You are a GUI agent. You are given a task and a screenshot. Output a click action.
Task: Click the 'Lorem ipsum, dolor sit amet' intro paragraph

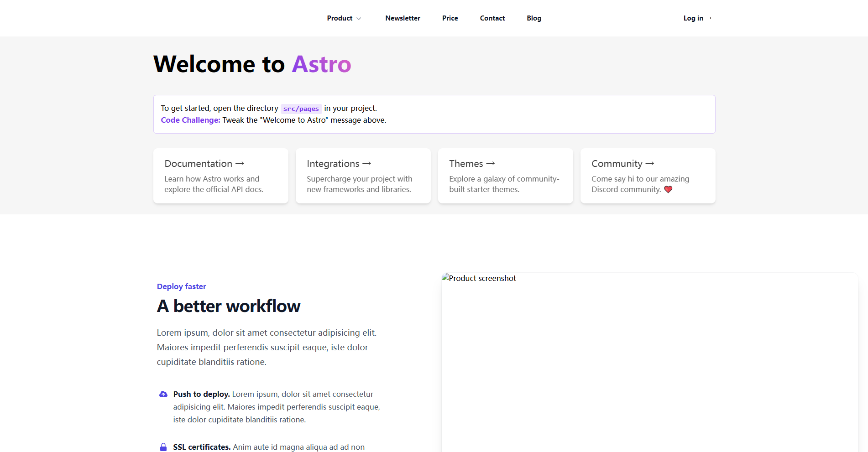pos(267,347)
